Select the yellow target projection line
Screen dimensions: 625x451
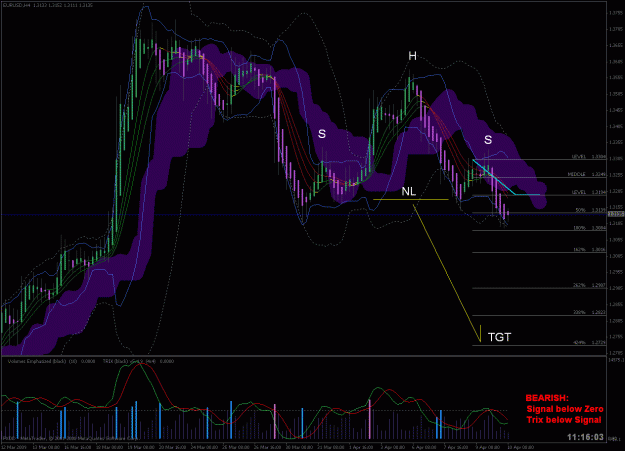(446, 273)
